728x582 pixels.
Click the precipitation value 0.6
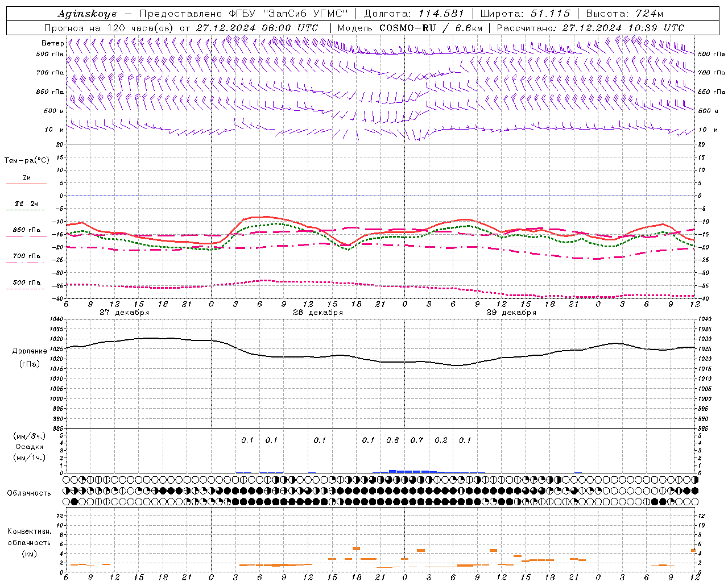(x=392, y=440)
